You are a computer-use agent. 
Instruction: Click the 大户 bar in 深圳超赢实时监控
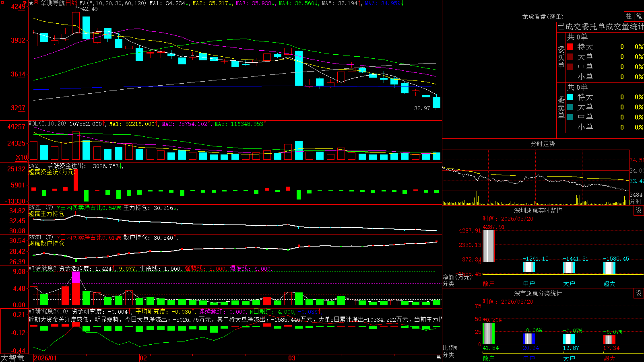(x=569, y=268)
